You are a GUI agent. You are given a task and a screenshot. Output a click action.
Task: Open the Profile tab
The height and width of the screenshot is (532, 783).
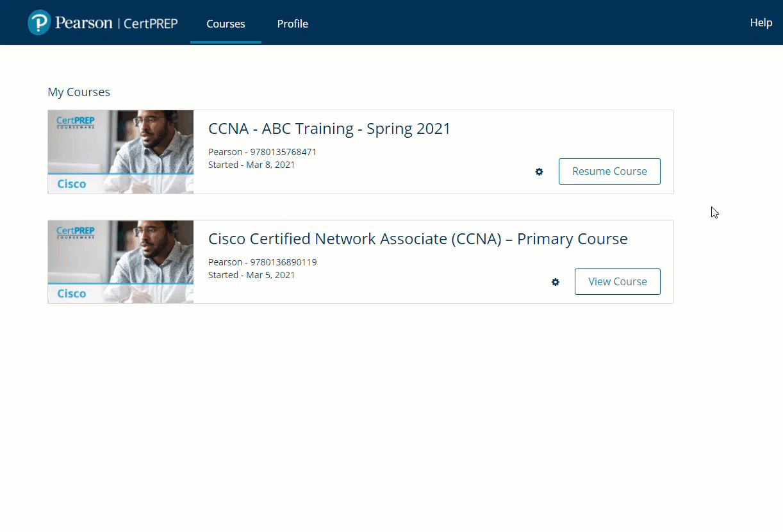tap(292, 24)
